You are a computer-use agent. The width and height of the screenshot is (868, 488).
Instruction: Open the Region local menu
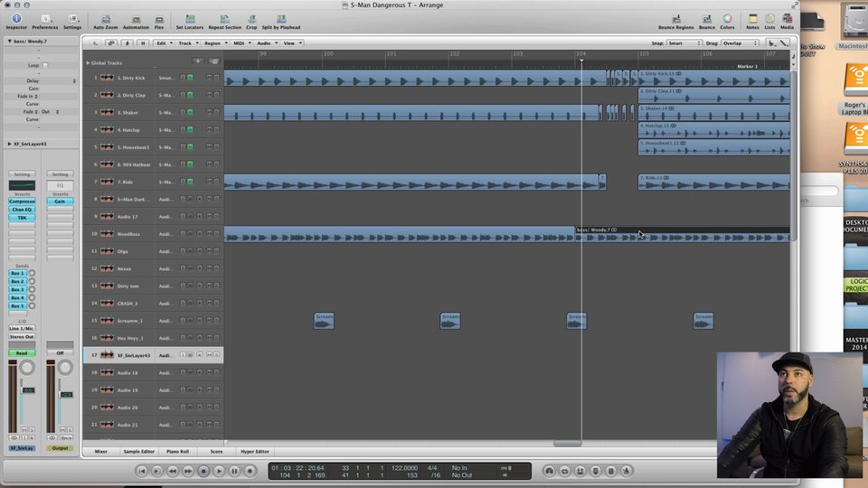215,42
